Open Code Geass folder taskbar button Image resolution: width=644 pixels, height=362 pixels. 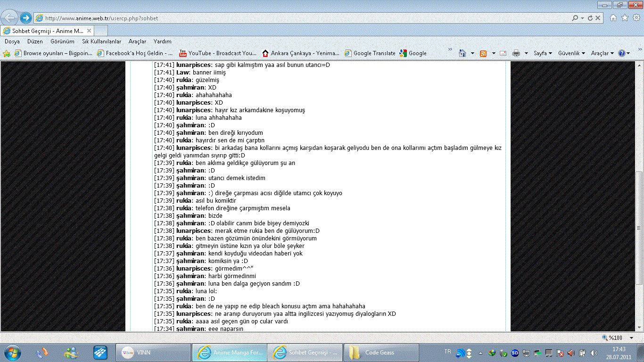click(x=382, y=352)
